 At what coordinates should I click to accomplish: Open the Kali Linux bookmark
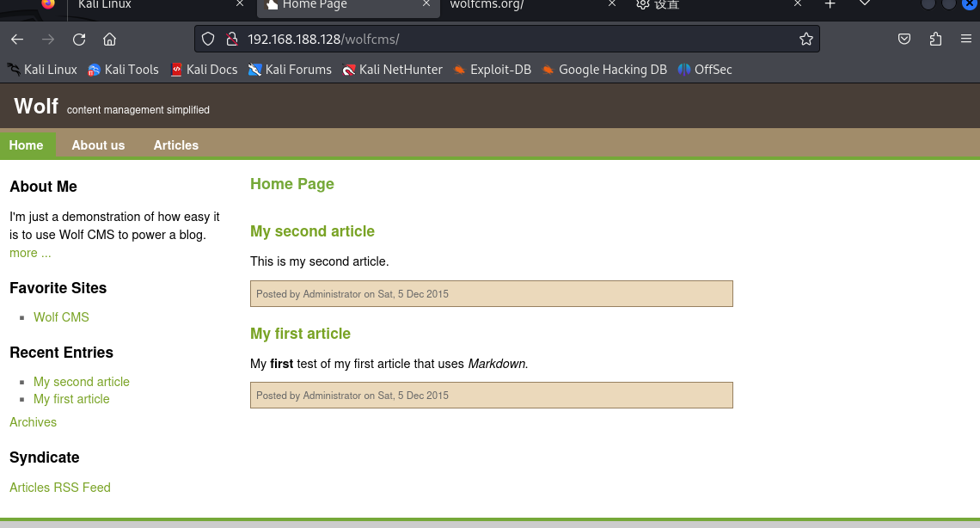(41, 70)
